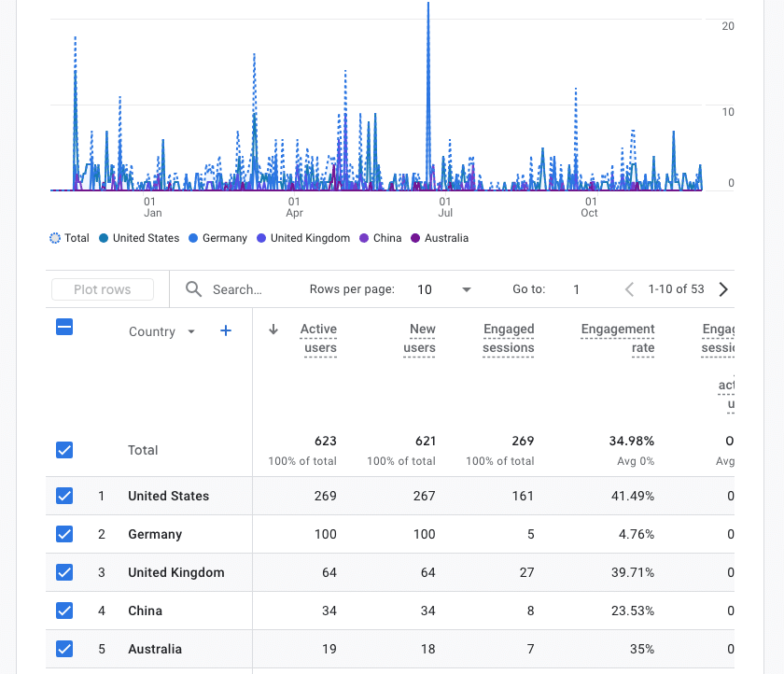Go to previous page of rows

coord(629,289)
